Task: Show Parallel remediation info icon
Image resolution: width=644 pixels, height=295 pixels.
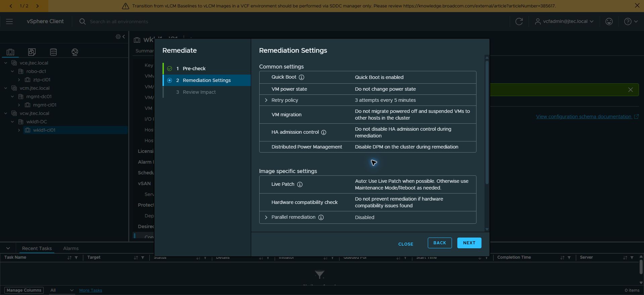Action: (321, 217)
